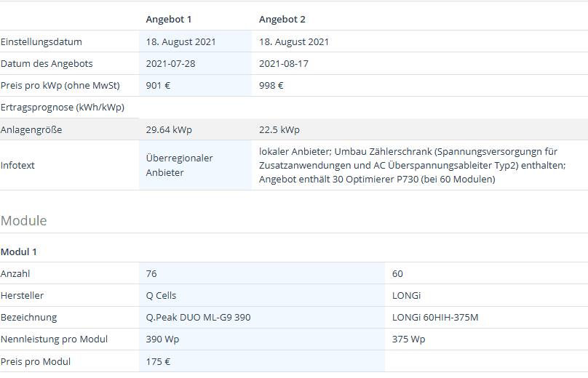The image size is (588, 378).
Task: Click the Q.Peak DUO ML-G9 390 designation
Action: (x=199, y=317)
